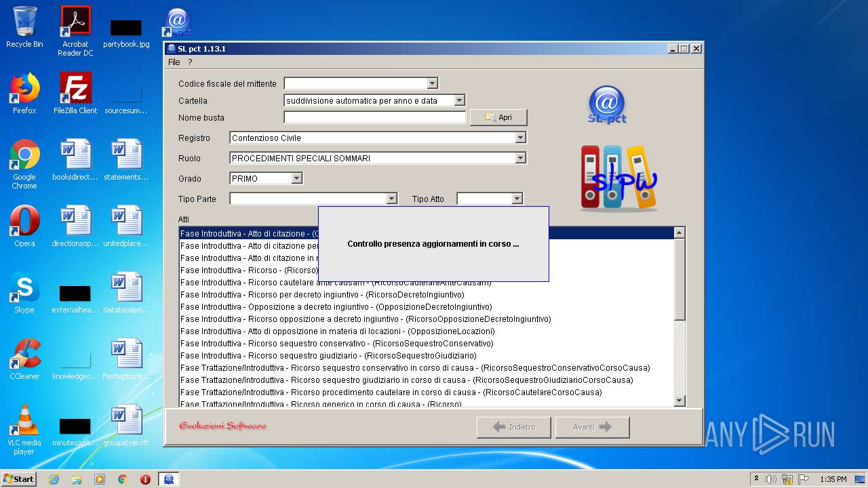Expand the Ruolo dropdown
Viewport: 868px width, 488px height.
tap(520, 158)
